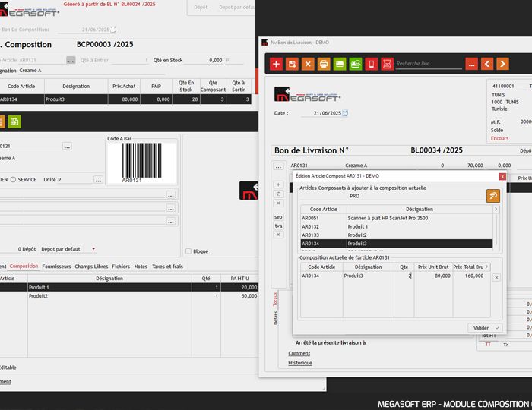Remove the AR0134 composition line with X button
The width and height of the screenshot is (532, 410).
click(x=496, y=278)
